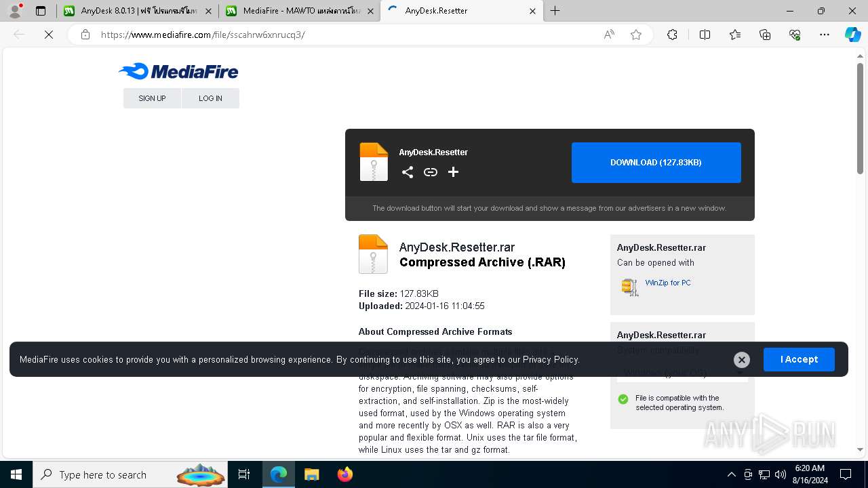
Task: Select the 'Uploaded: 2024-01-16 11:04:55' text
Action: tap(422, 306)
